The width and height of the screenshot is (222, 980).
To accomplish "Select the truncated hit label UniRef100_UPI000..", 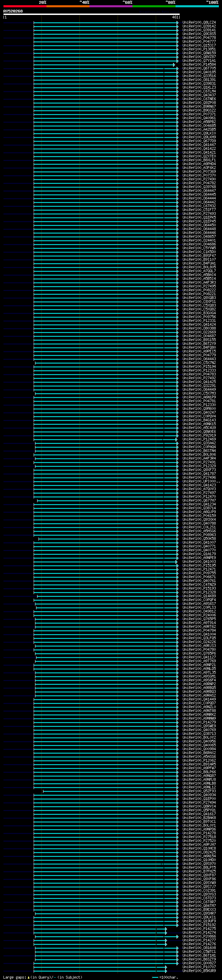I will pyautogui.click(x=201, y=481).
